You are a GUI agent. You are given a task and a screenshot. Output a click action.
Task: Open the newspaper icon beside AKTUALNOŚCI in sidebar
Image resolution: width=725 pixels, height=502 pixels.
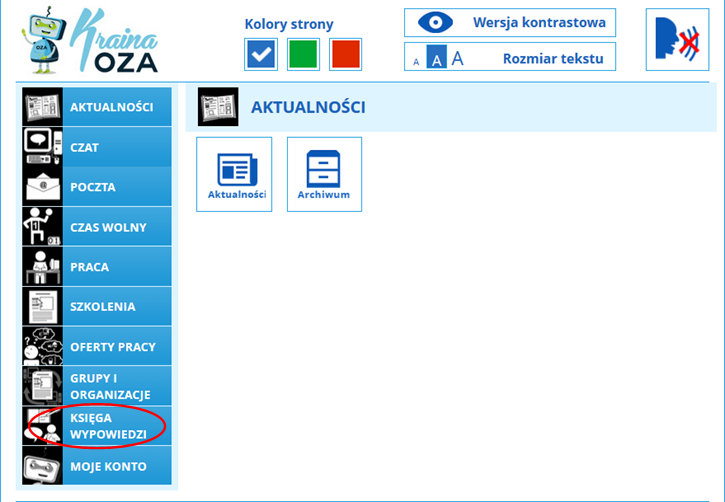click(43, 107)
